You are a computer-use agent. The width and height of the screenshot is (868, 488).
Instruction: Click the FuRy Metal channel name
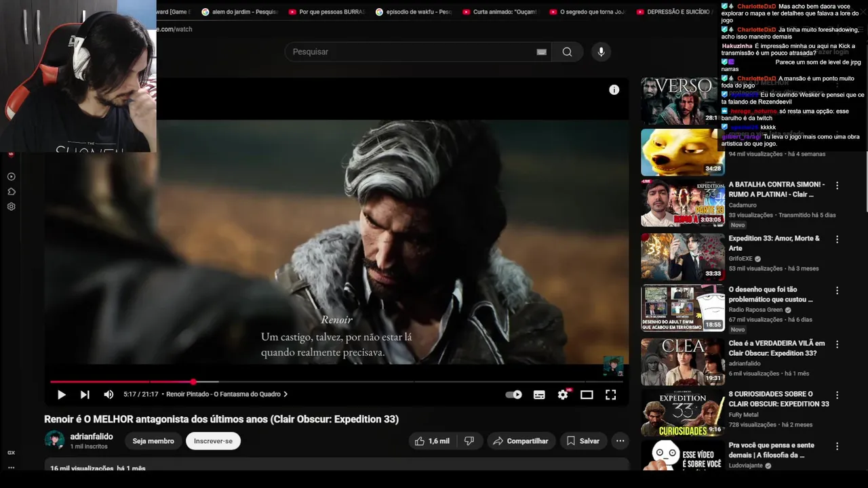pos(743,415)
